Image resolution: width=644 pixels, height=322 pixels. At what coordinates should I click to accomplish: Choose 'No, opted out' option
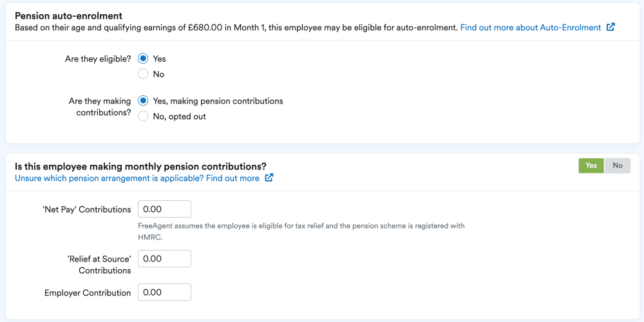coord(144,117)
